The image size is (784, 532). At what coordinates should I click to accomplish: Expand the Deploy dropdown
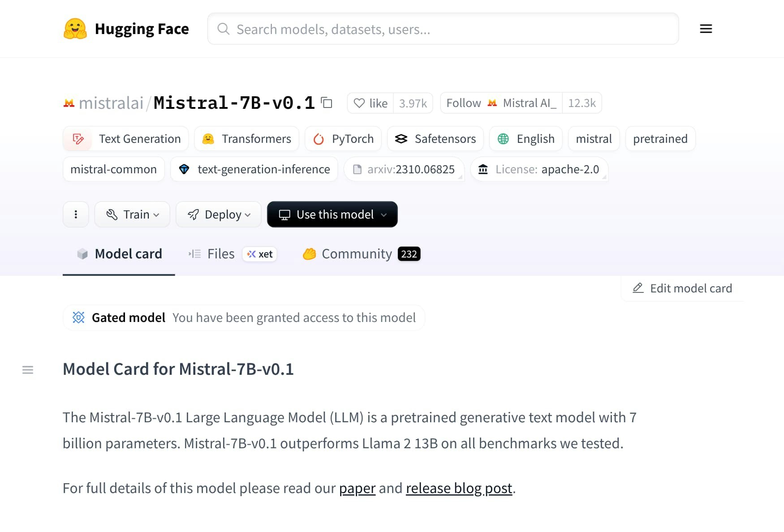click(219, 215)
